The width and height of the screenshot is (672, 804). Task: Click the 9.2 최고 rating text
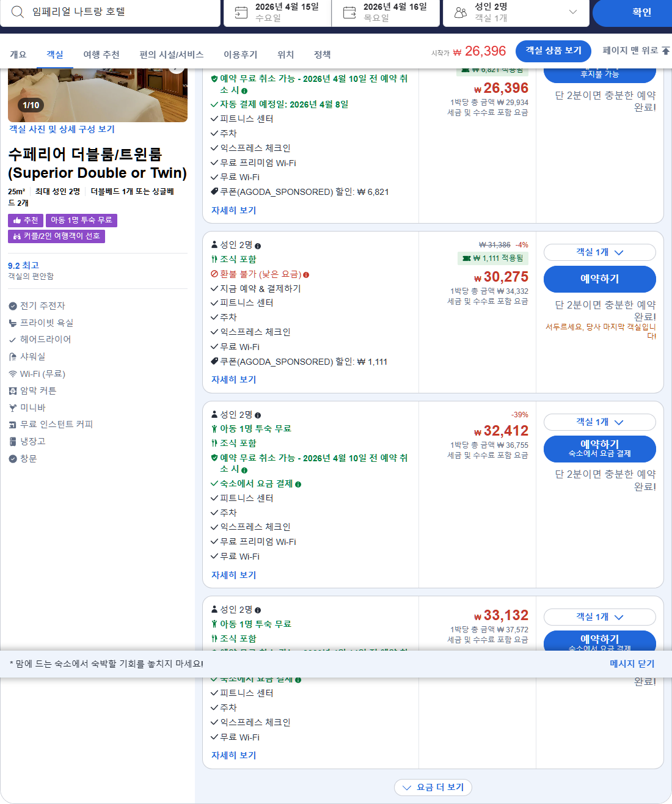(x=23, y=265)
